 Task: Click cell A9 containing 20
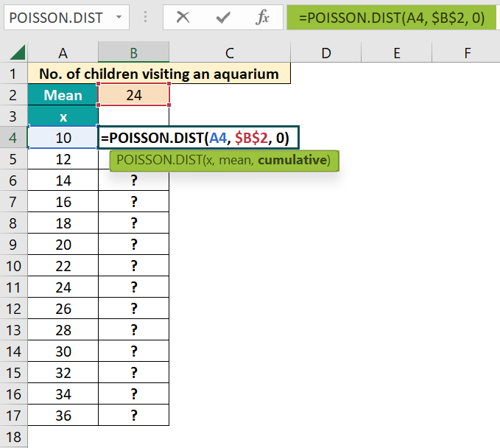click(x=63, y=245)
